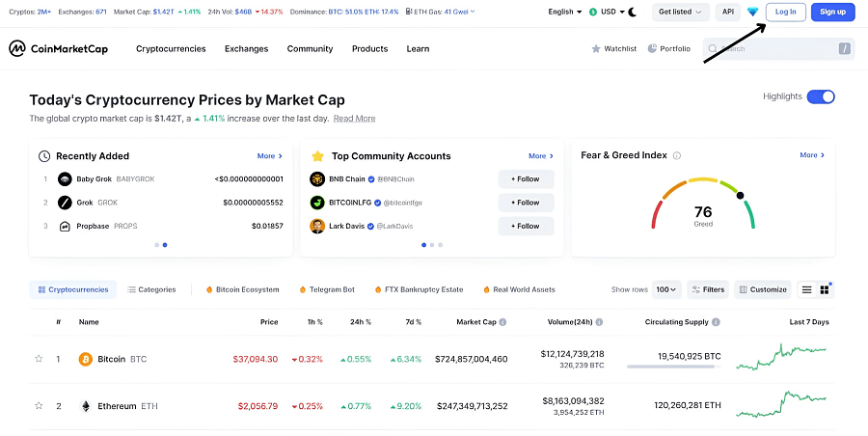This screenshot has height=436, width=868.
Task: Expand the Show rows 100 dropdown
Action: 665,289
